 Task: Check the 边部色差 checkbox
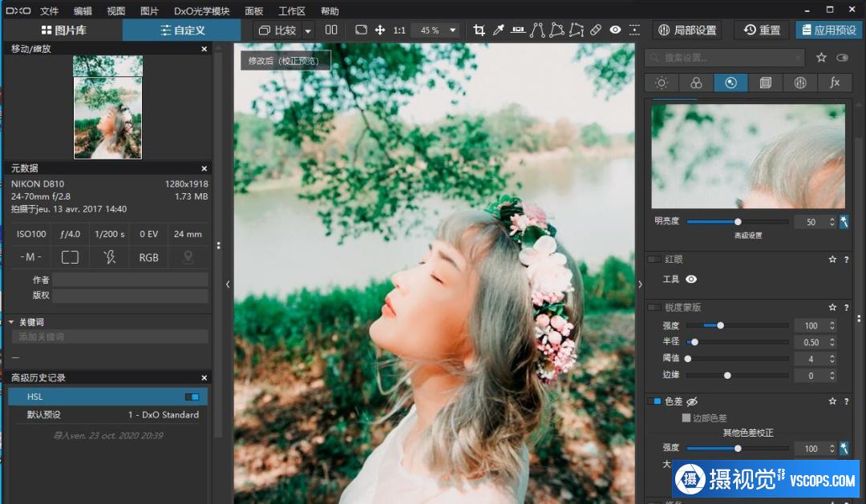tap(686, 418)
